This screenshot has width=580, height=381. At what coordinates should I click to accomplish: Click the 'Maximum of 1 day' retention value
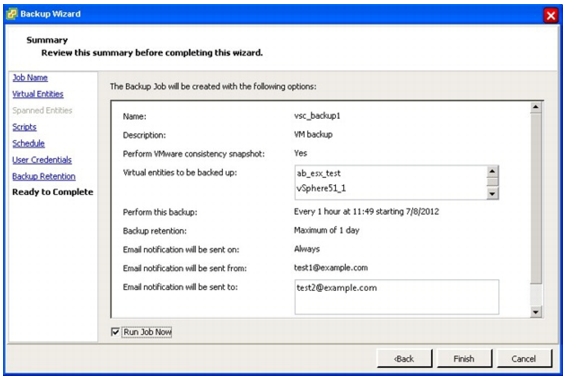pos(327,230)
